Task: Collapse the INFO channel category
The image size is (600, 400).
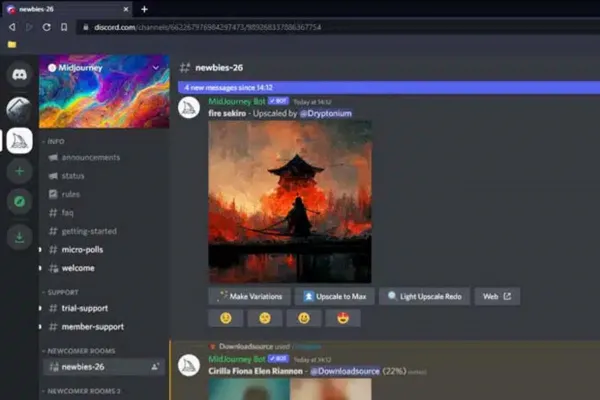Action: pos(55,142)
